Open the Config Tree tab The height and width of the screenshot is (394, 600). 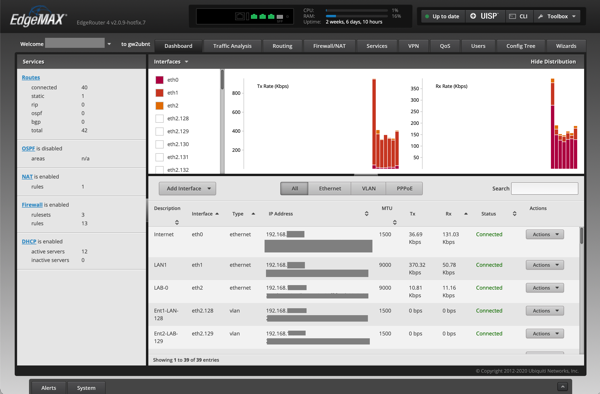click(520, 46)
